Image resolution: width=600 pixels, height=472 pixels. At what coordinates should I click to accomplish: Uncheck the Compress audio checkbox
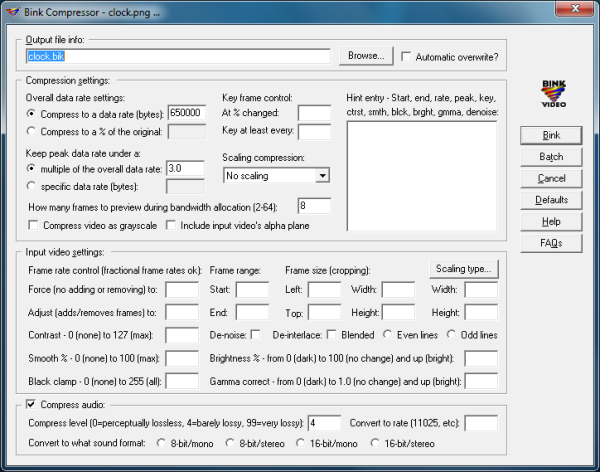31,404
